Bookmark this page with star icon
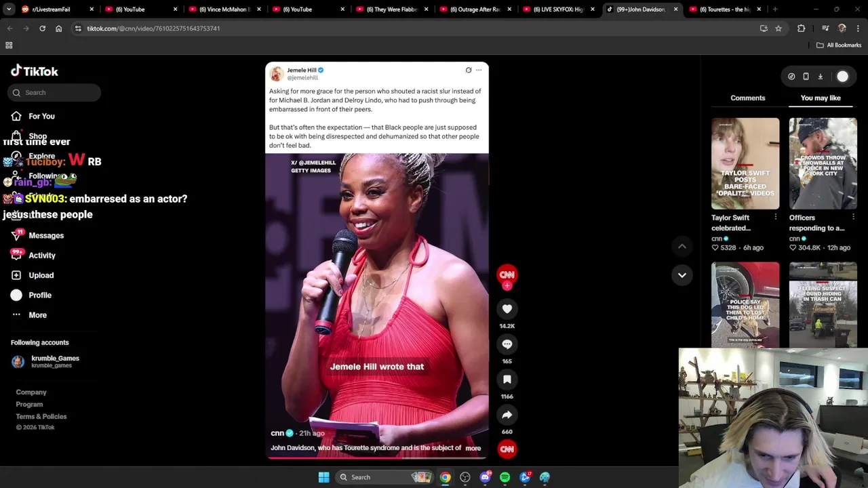Viewport: 868px width, 488px height. coord(778,28)
